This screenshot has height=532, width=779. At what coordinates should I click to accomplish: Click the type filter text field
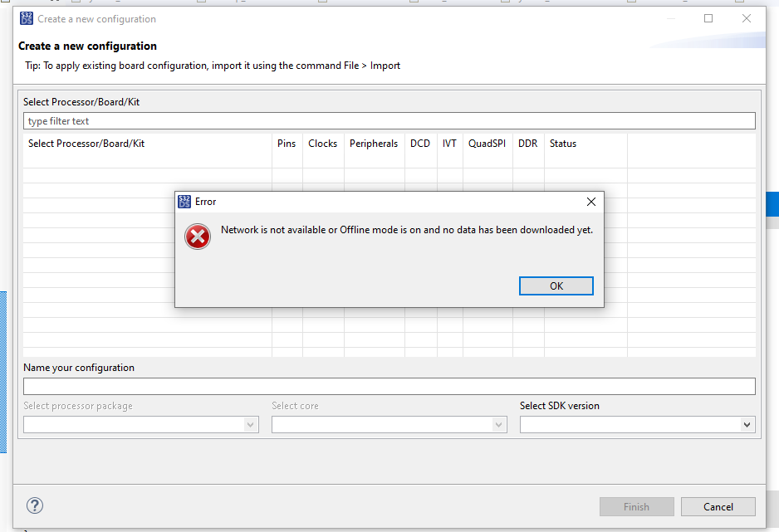pos(389,121)
